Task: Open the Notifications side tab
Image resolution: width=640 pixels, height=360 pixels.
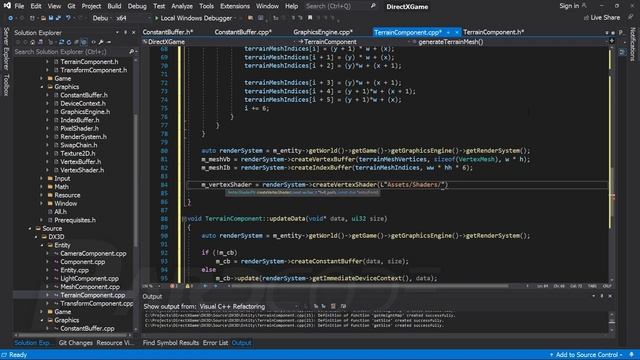Action: [x=633, y=44]
